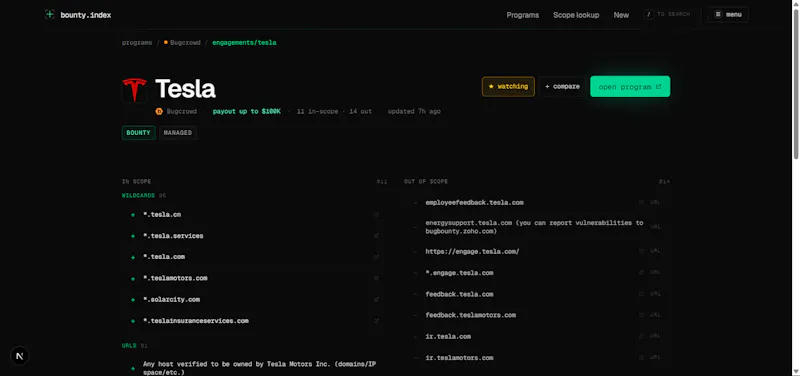Toggle the watching button
The width and height of the screenshot is (800, 376).
508,87
